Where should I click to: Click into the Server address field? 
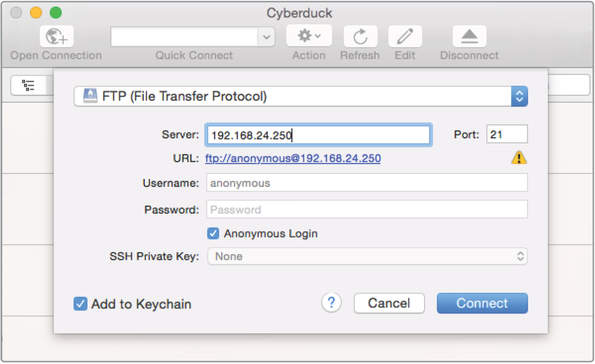(x=318, y=135)
